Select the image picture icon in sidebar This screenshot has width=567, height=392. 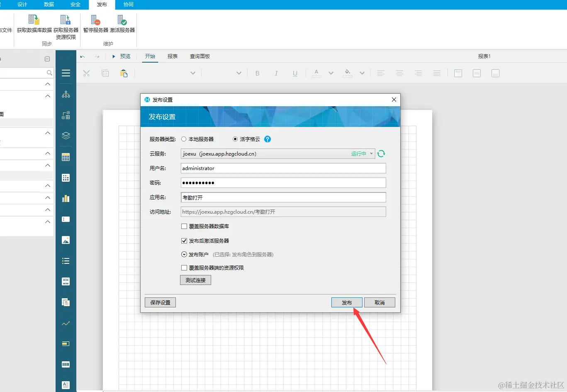click(x=66, y=240)
